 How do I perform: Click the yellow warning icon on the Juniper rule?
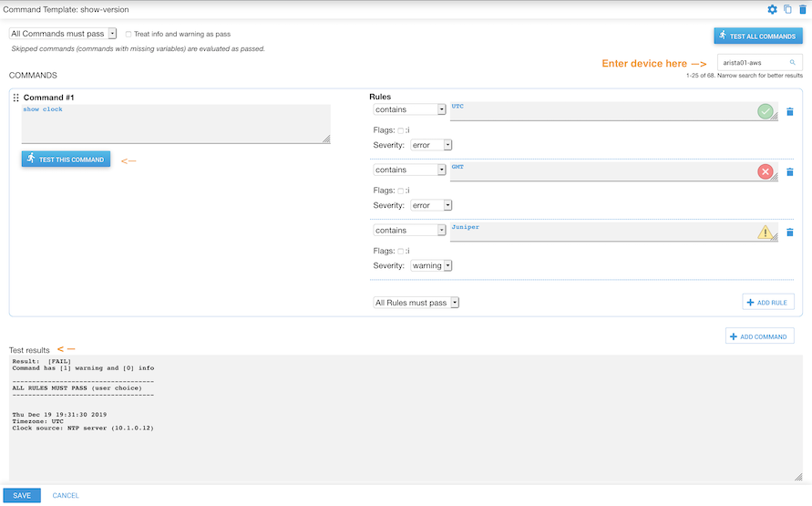tap(765, 232)
